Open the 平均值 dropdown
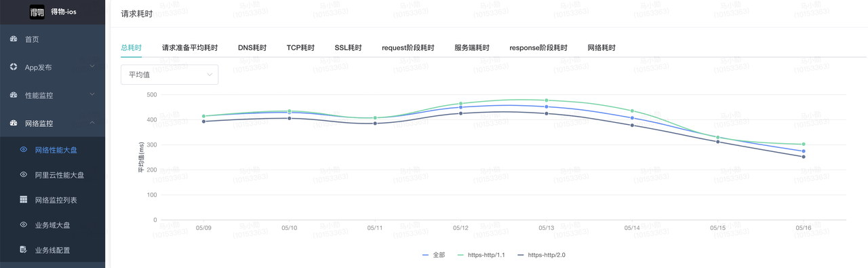The image size is (868, 268). pos(170,75)
